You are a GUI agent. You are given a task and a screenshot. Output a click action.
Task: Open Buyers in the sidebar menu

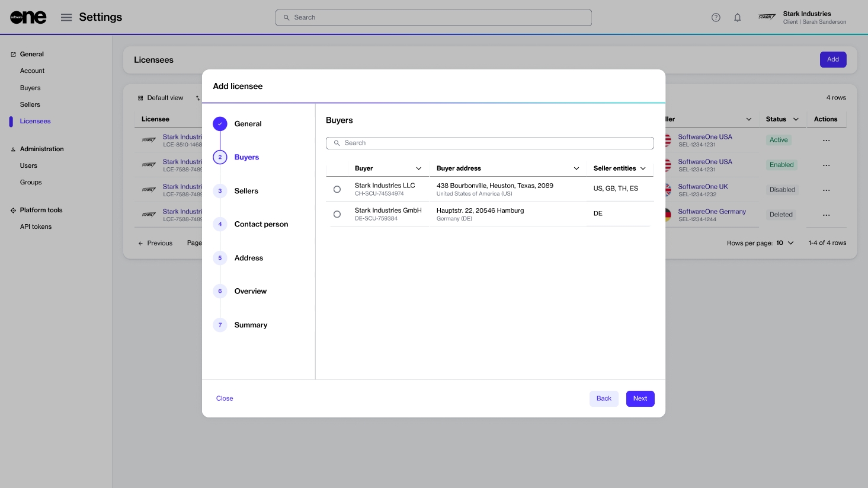coord(30,88)
